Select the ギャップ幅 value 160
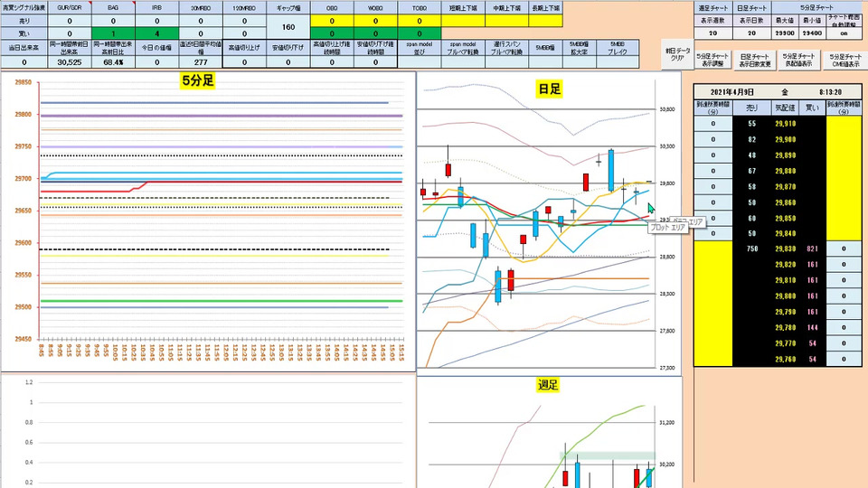Viewport: 868px width, 488px height. click(x=288, y=26)
